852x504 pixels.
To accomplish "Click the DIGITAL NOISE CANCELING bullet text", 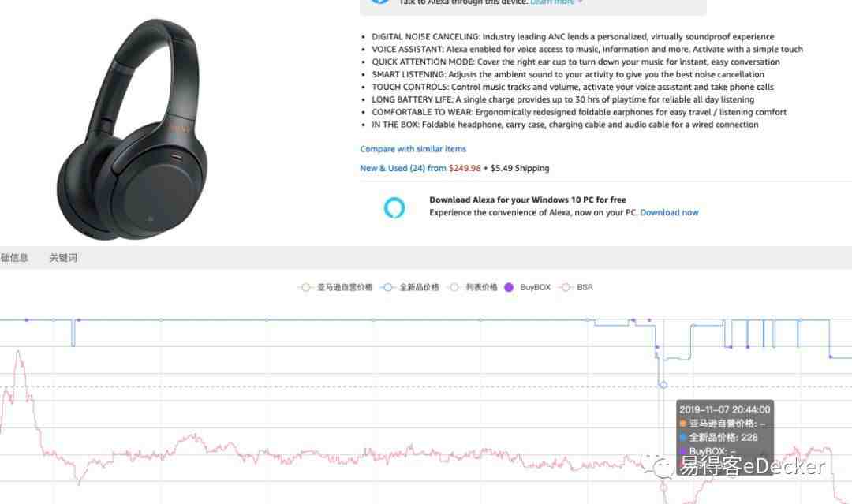I will (x=573, y=37).
